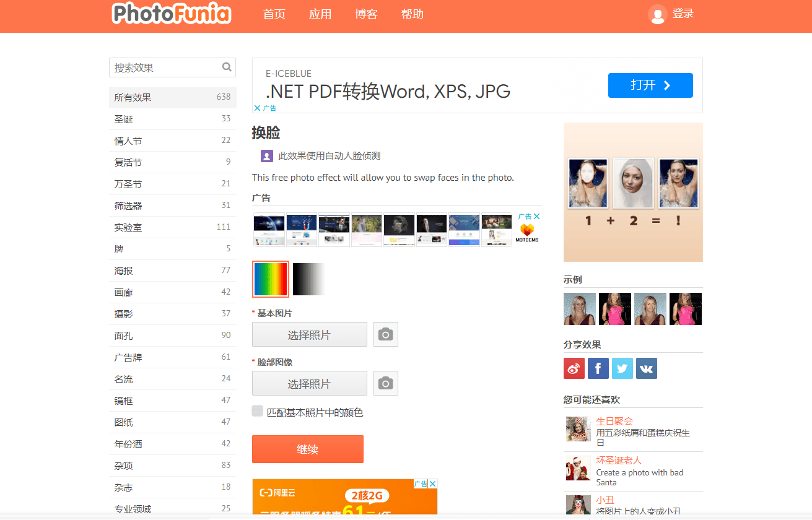The width and height of the screenshot is (812, 520).
Task: Click the 继续 button
Action: (x=307, y=448)
